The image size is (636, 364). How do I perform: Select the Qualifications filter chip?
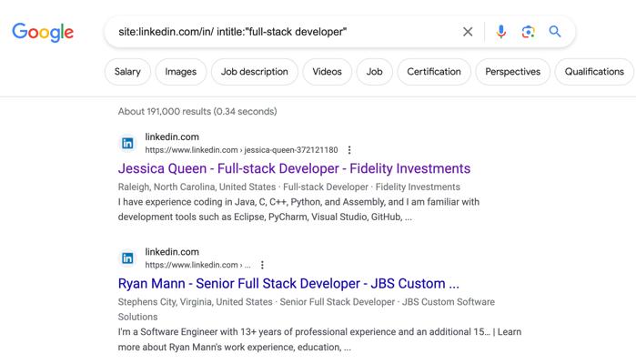[594, 72]
